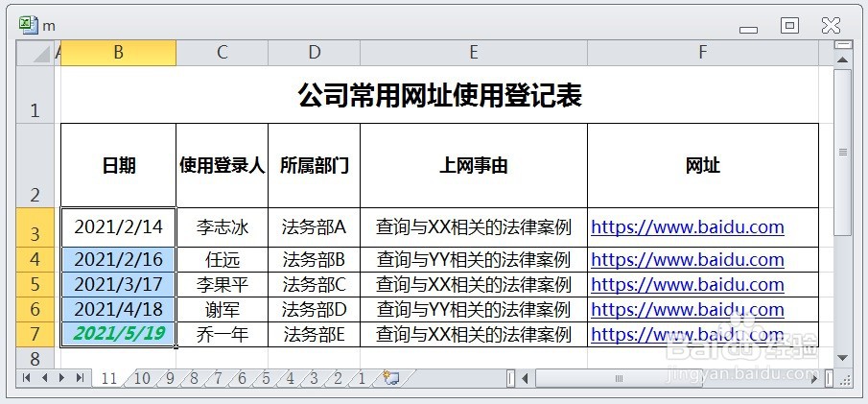Switch to sheet tab 8
868x404 pixels.
[x=194, y=378]
